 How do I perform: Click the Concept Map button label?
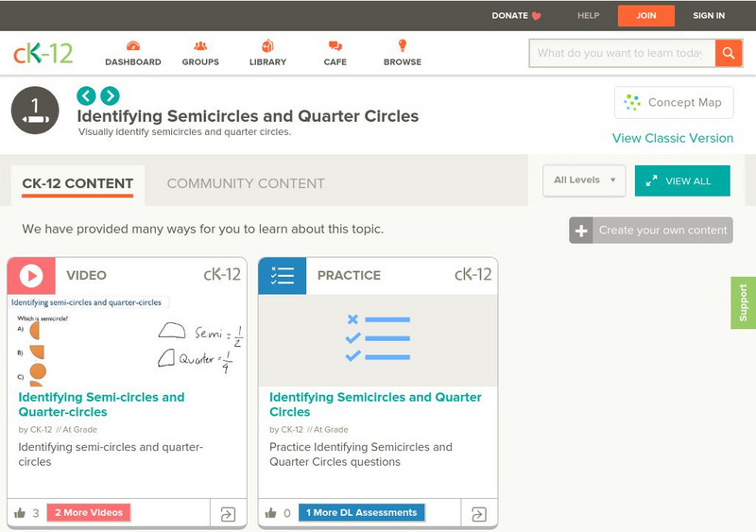pyautogui.click(x=684, y=103)
